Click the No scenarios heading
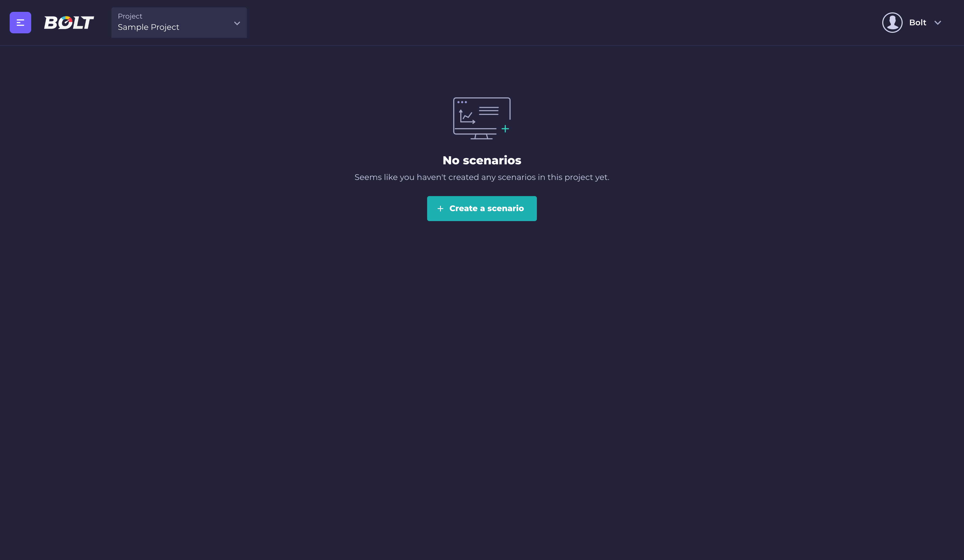This screenshot has width=964, height=560. click(482, 160)
